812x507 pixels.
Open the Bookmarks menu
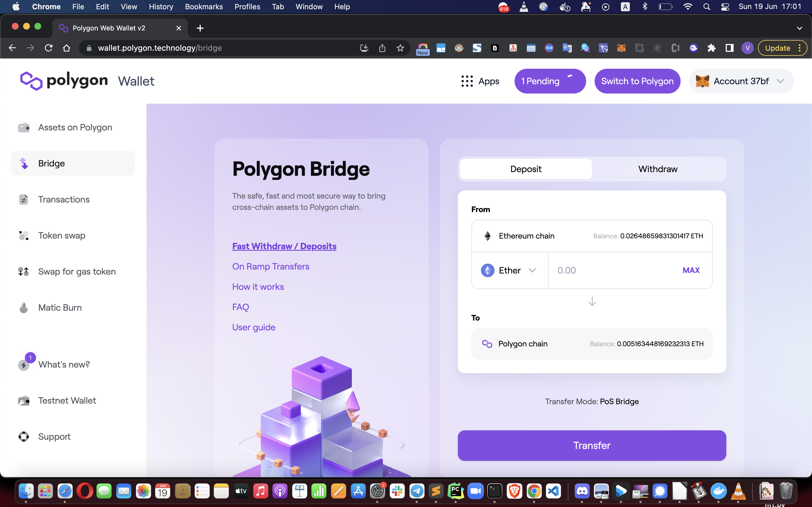204,7
